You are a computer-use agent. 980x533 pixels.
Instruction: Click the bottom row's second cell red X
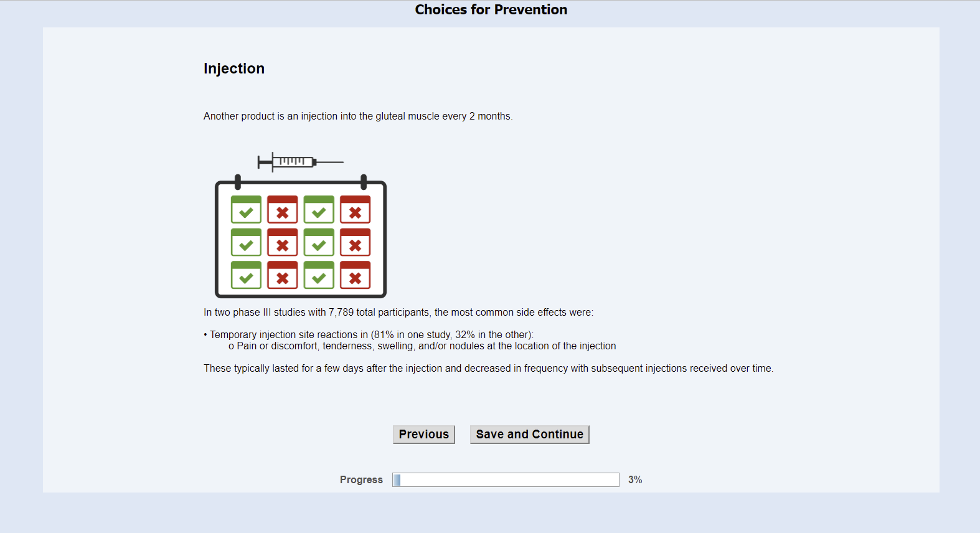point(282,275)
